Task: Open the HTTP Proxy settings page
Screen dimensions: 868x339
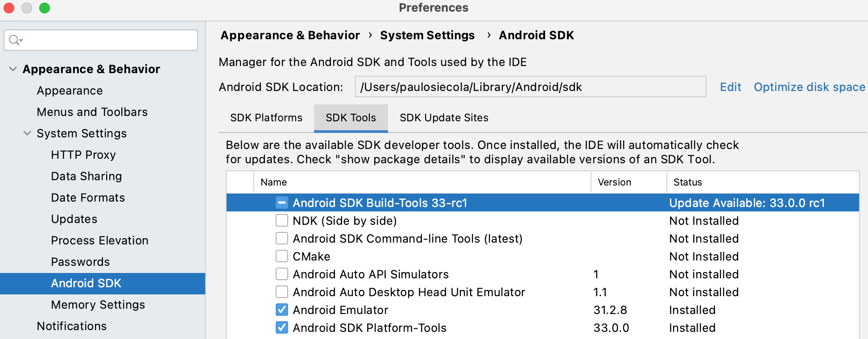Action: (83, 155)
